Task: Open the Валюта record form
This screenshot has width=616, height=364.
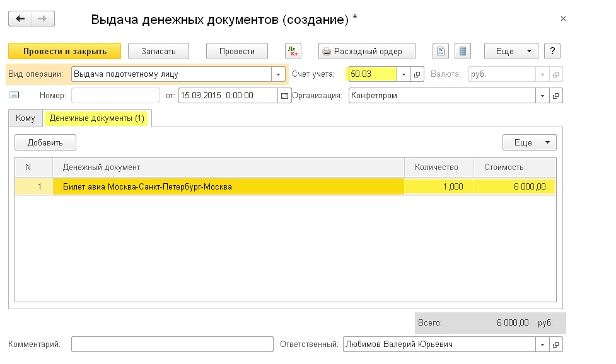Action: click(556, 74)
